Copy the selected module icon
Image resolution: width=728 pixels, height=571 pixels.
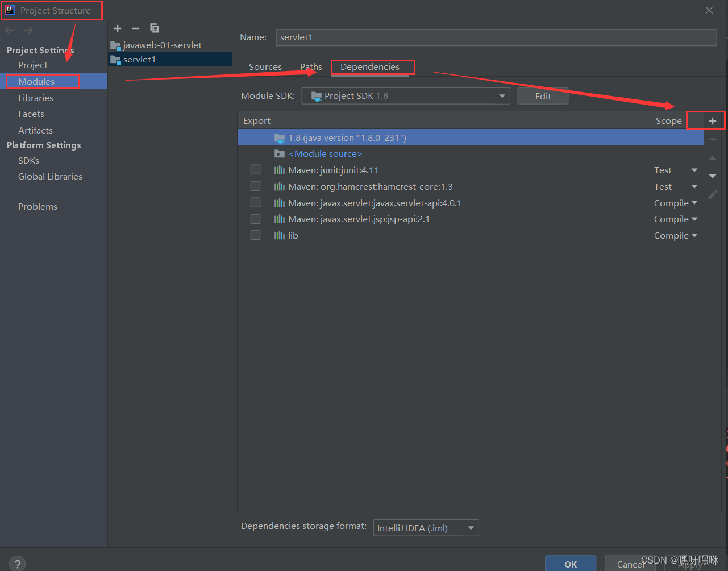pyautogui.click(x=154, y=28)
